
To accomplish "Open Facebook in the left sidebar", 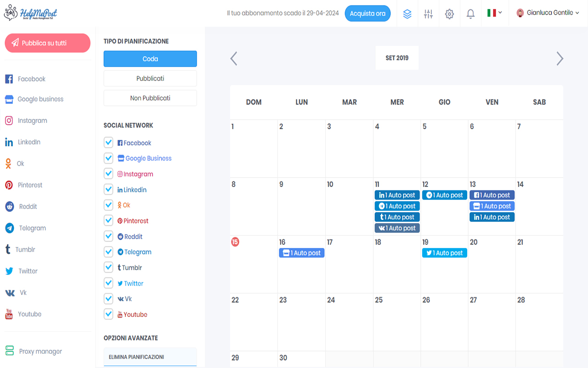I will click(25, 79).
